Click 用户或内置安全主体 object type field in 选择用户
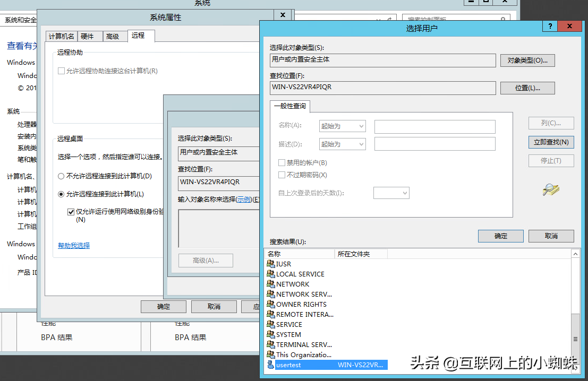588x381 pixels. coord(383,60)
